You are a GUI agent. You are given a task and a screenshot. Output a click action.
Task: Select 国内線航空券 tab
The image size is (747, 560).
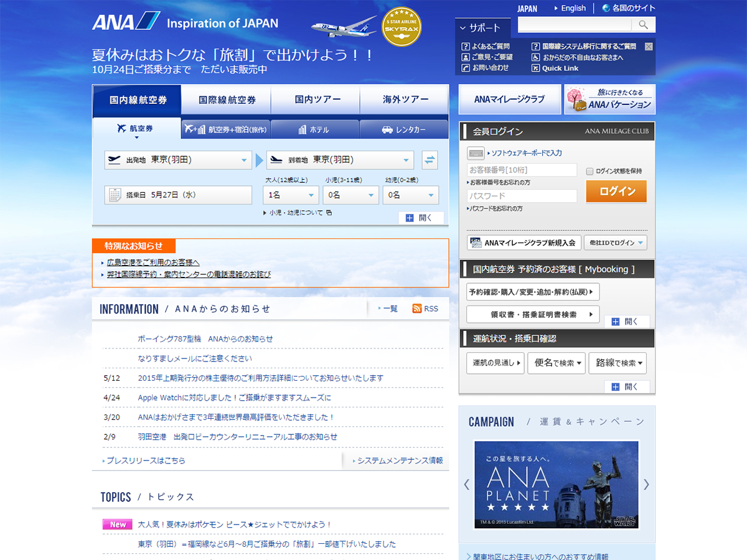137,100
